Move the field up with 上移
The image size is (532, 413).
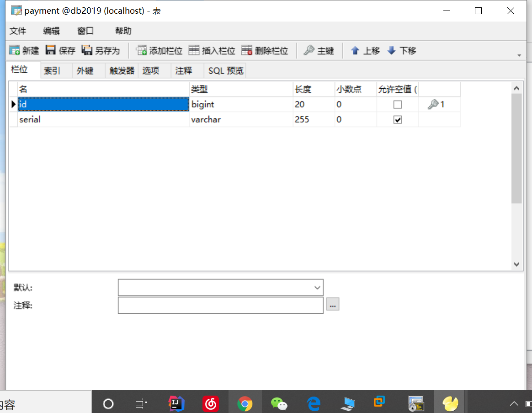(365, 51)
